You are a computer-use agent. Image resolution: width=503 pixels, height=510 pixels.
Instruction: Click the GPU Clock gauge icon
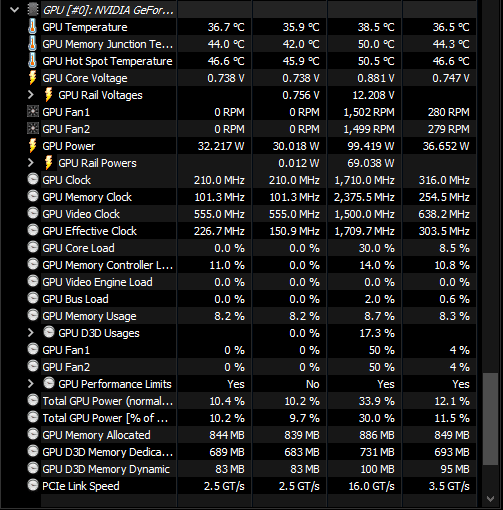(33, 179)
